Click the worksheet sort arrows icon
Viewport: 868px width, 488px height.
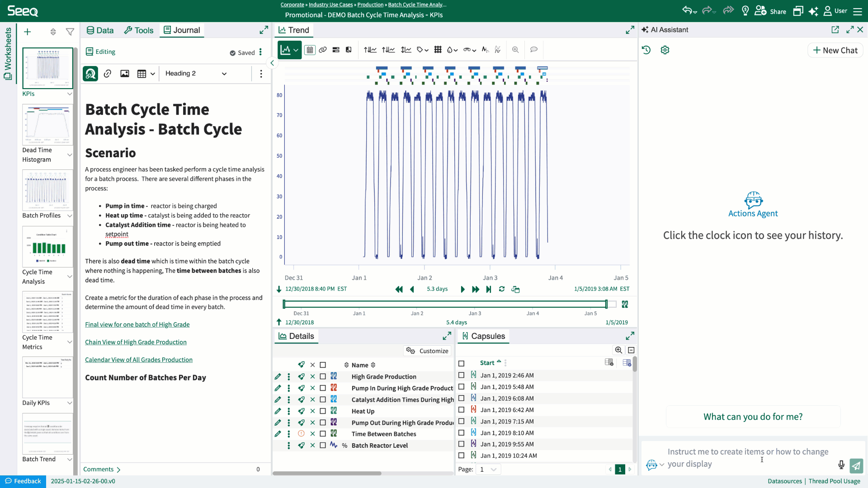click(53, 32)
